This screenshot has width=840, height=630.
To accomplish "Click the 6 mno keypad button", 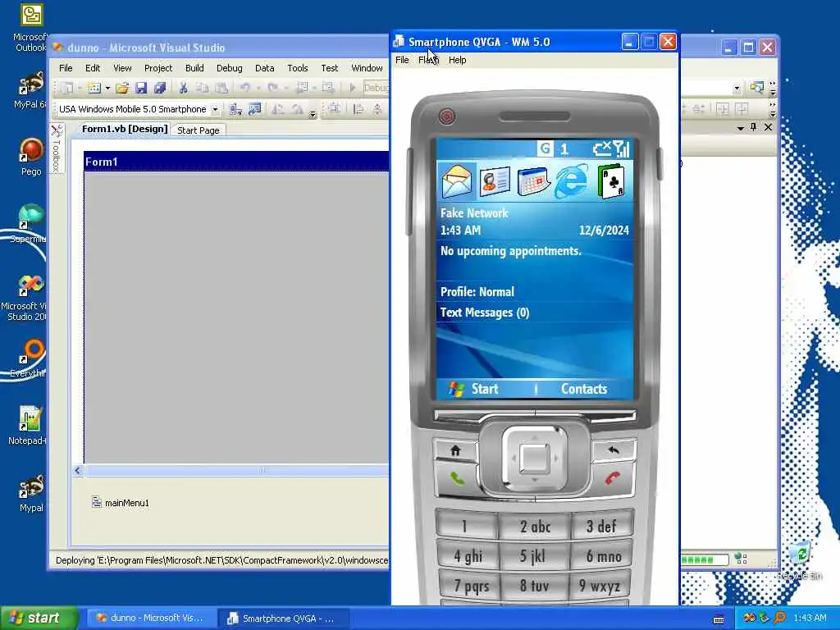I will click(603, 557).
